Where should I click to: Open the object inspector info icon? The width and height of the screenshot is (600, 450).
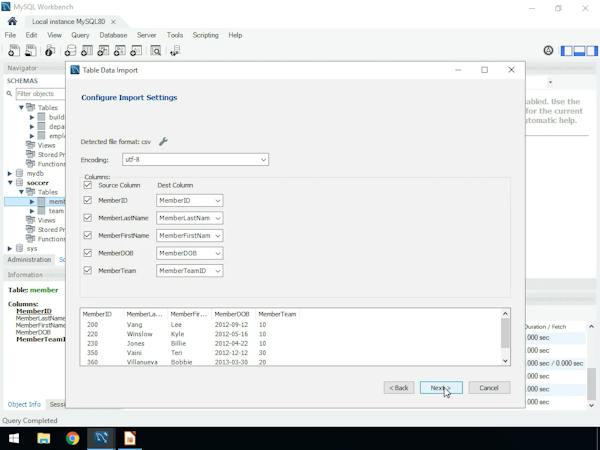(x=50, y=51)
